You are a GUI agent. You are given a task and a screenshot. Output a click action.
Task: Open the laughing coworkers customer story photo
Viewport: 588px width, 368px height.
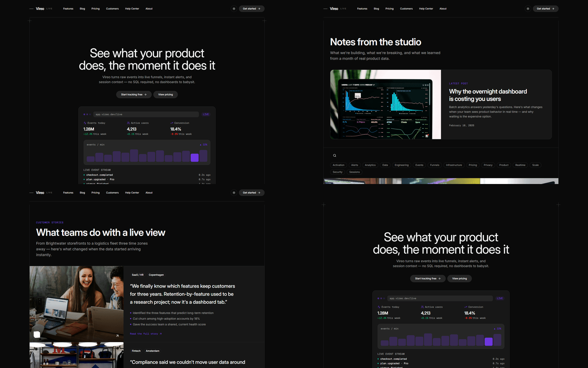pos(76,304)
